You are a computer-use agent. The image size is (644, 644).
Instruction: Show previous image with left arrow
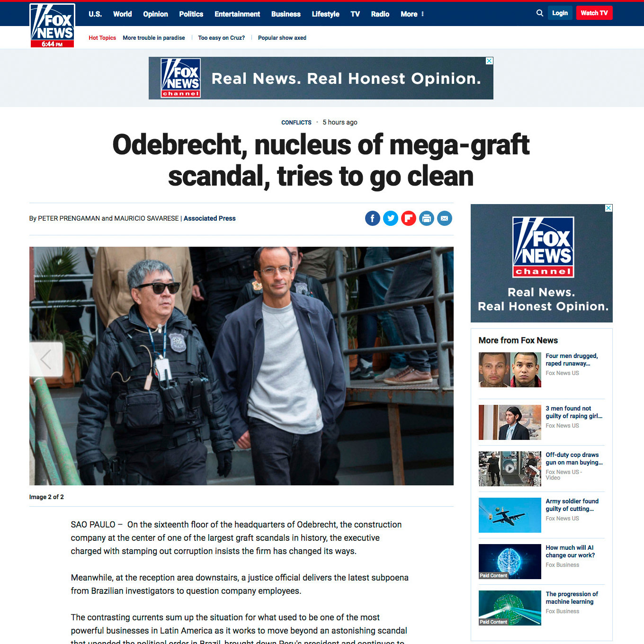pos(46,359)
